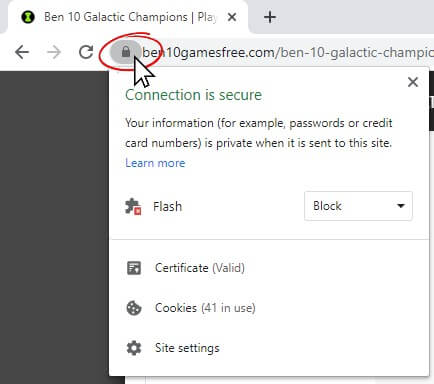Select the Ben 10 Galactic Champions tab
This screenshot has height=384, width=434.
click(x=130, y=17)
